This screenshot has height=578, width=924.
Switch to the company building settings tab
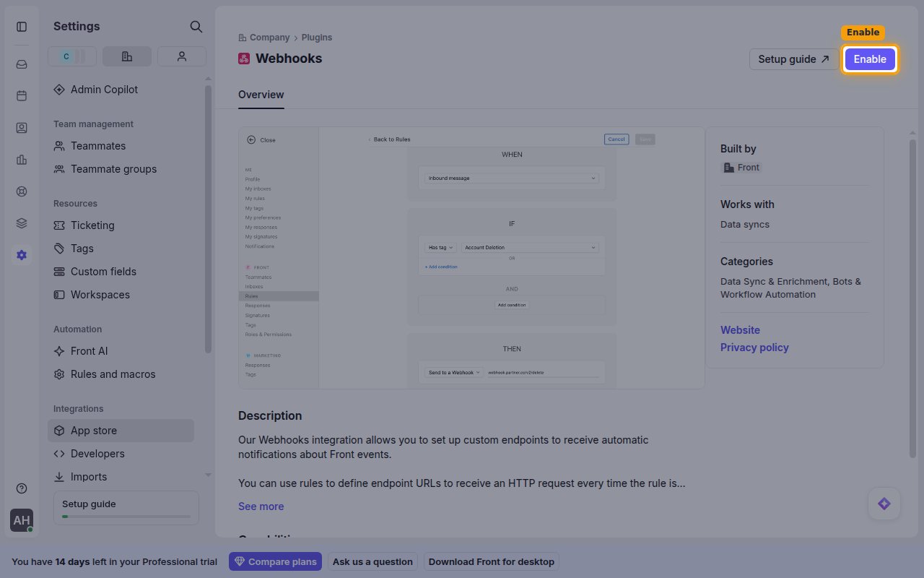coord(127,56)
